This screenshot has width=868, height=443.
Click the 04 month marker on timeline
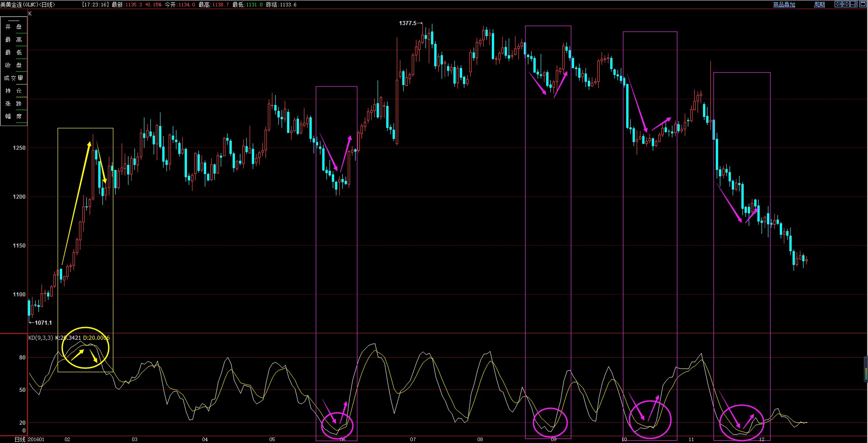pyautogui.click(x=205, y=440)
